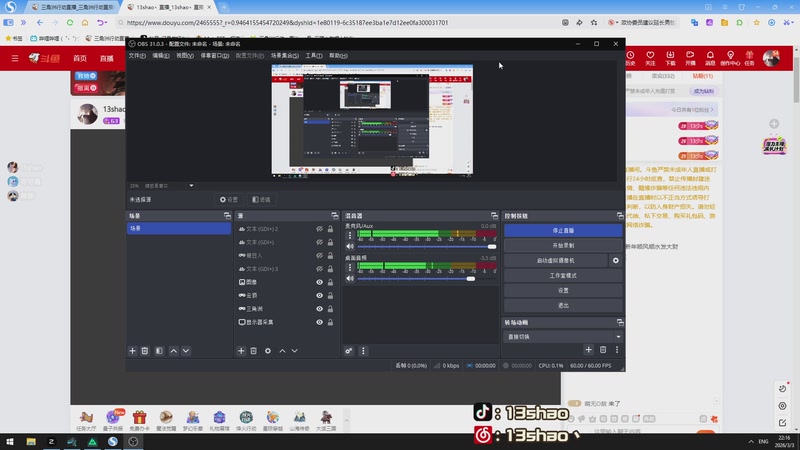
Task: Open source properties gear in Sources panel
Action: (x=268, y=351)
